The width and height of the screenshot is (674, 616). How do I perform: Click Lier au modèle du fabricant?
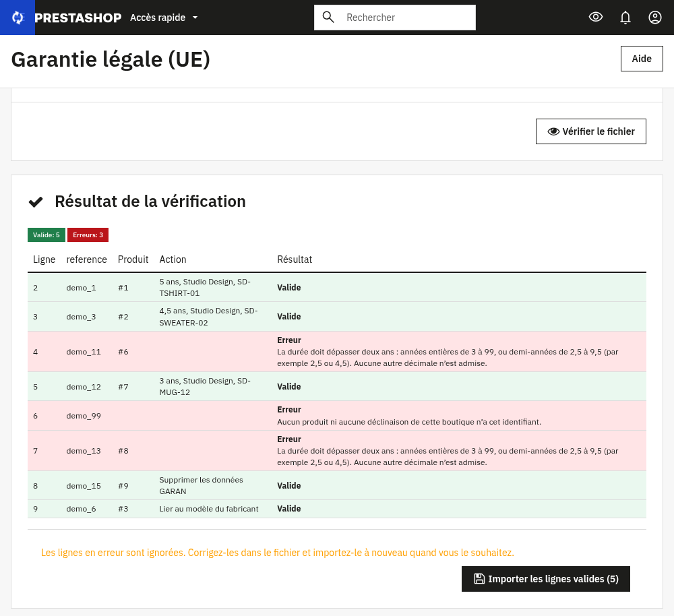(x=209, y=509)
